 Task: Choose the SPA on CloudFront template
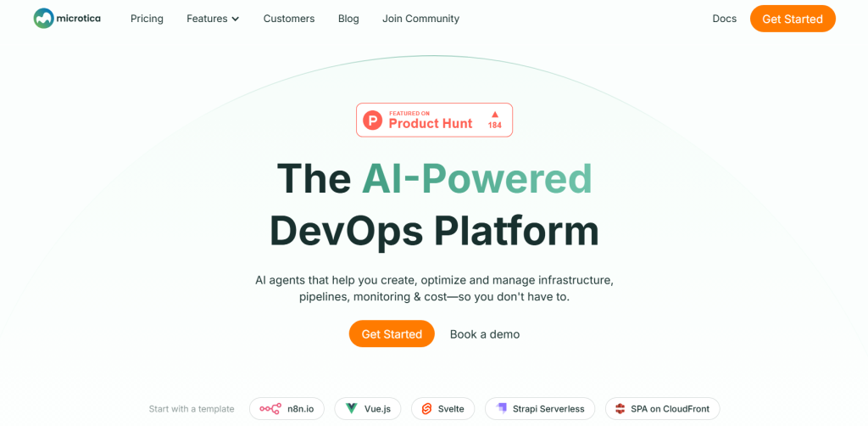pyautogui.click(x=662, y=409)
